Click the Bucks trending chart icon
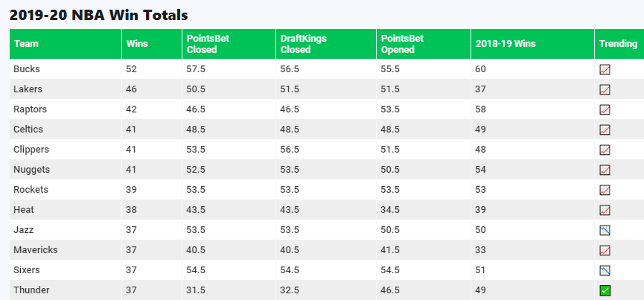644x300 pixels. coord(605,69)
